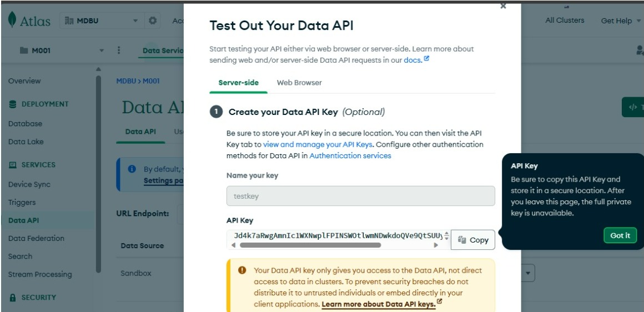Select Data API in sidebar
Screen dimensions: 644x312
point(23,220)
